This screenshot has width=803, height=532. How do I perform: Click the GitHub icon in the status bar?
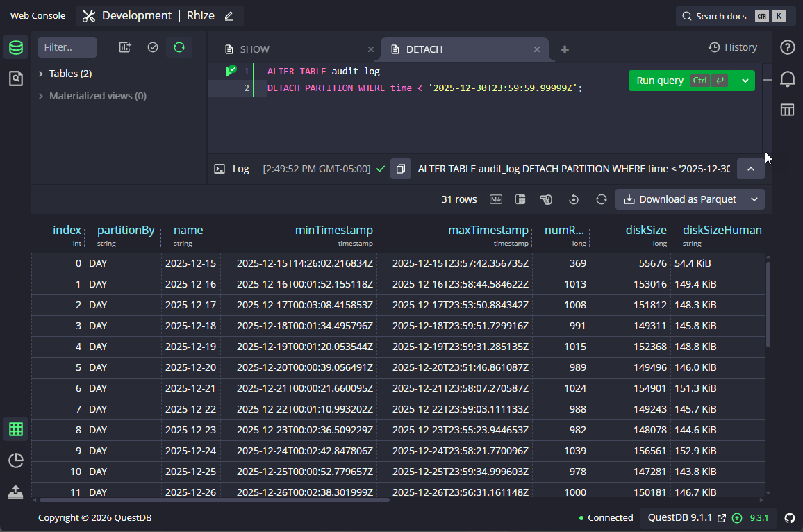pyautogui.click(x=789, y=517)
